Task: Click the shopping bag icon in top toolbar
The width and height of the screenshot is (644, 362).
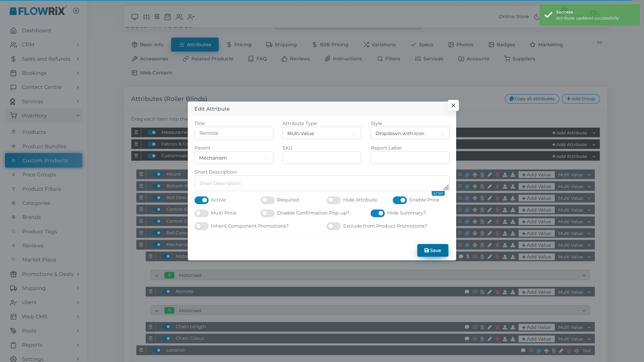Action: point(168,17)
